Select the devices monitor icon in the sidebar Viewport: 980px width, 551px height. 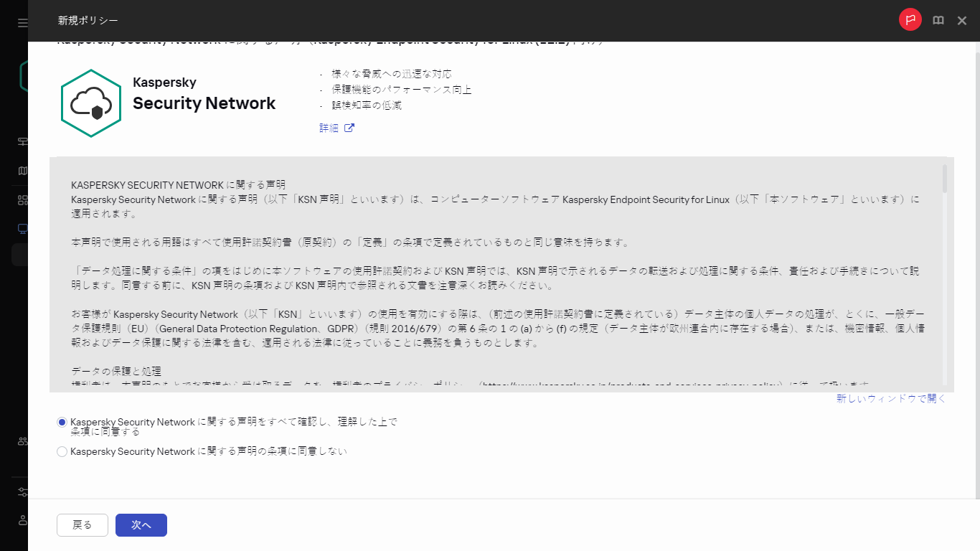(x=22, y=228)
